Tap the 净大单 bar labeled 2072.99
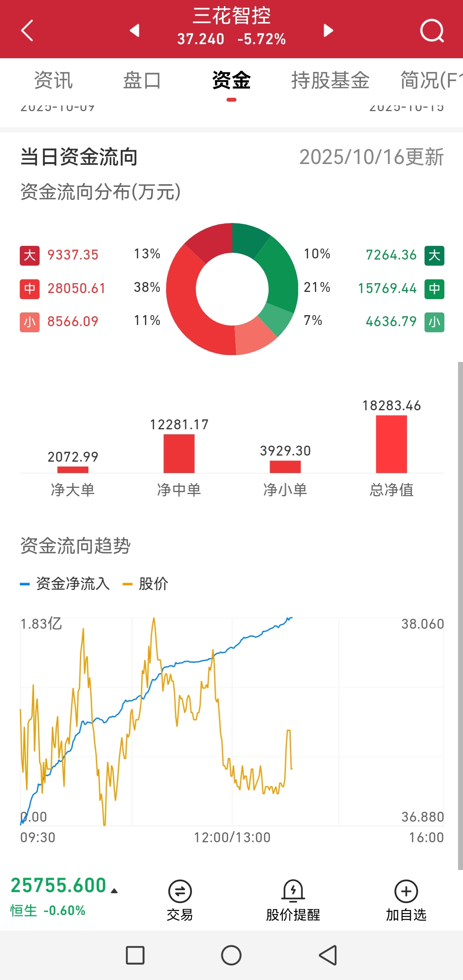Viewport: 463px width, 980px height. (73, 470)
